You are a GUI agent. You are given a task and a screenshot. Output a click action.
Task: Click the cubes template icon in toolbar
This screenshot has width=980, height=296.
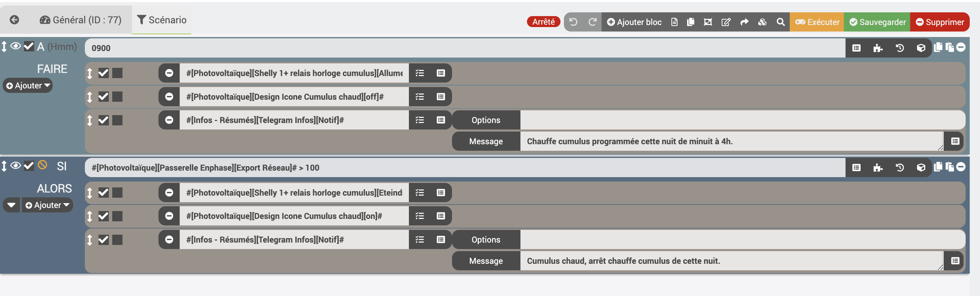[x=762, y=22]
